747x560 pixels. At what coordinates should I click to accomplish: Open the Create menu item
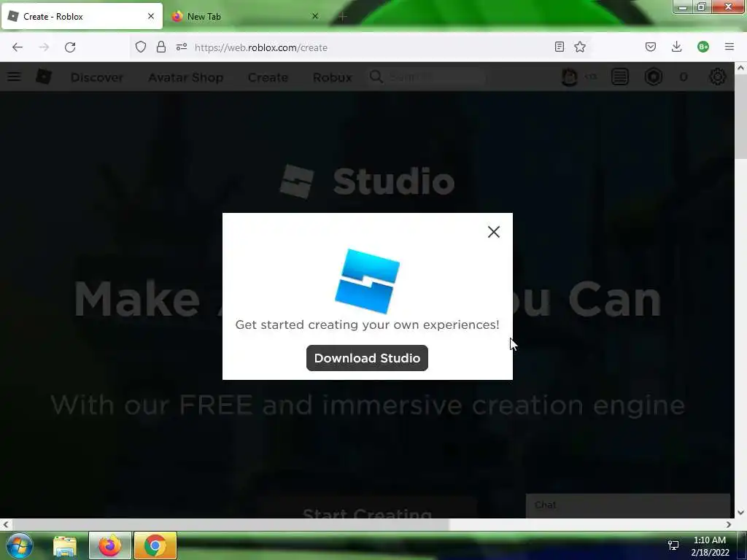(268, 77)
